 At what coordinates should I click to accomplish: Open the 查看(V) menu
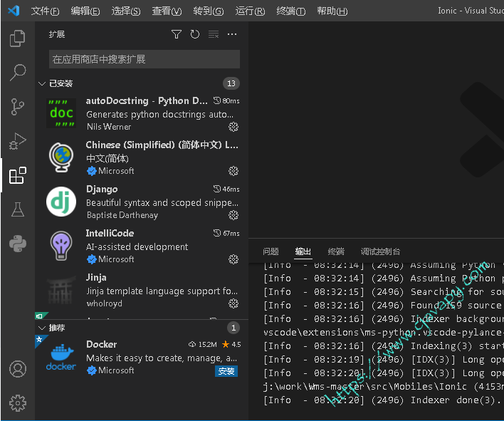point(167,11)
